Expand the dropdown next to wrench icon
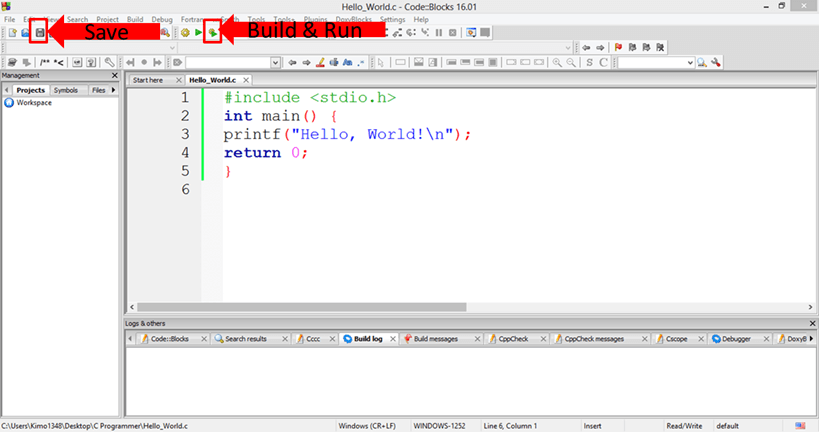This screenshot has width=819, height=432. point(275,62)
